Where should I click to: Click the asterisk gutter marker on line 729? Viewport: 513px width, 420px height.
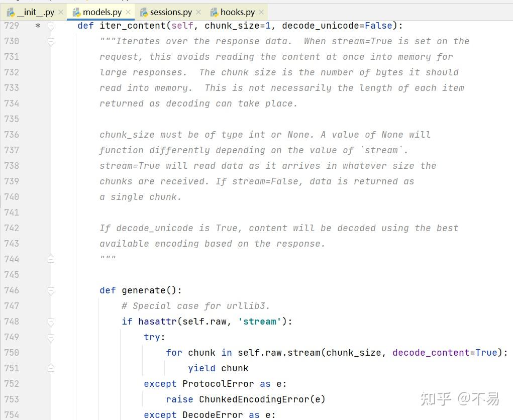(38, 26)
